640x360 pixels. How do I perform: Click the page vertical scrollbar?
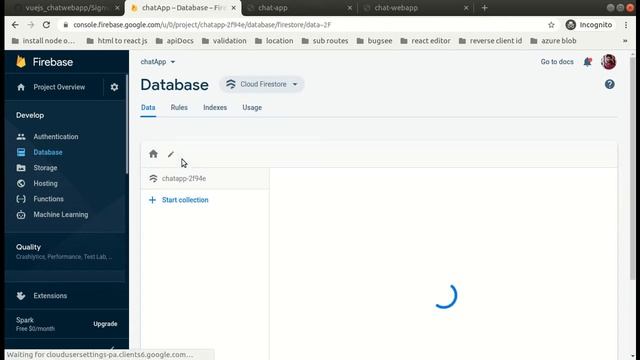point(632,168)
